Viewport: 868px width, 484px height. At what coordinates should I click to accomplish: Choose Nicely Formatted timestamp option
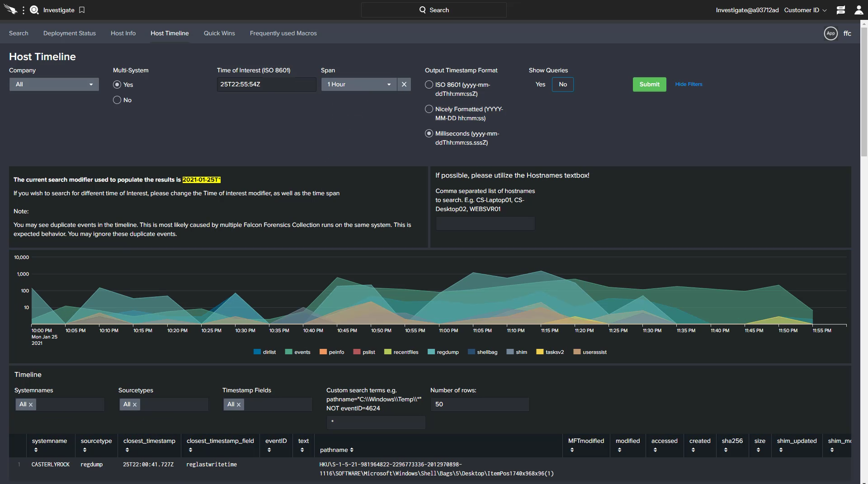click(429, 109)
